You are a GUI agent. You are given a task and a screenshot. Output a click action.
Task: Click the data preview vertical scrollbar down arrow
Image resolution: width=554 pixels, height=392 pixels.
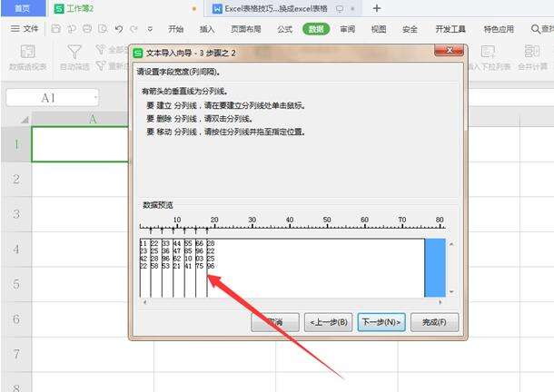(451, 291)
